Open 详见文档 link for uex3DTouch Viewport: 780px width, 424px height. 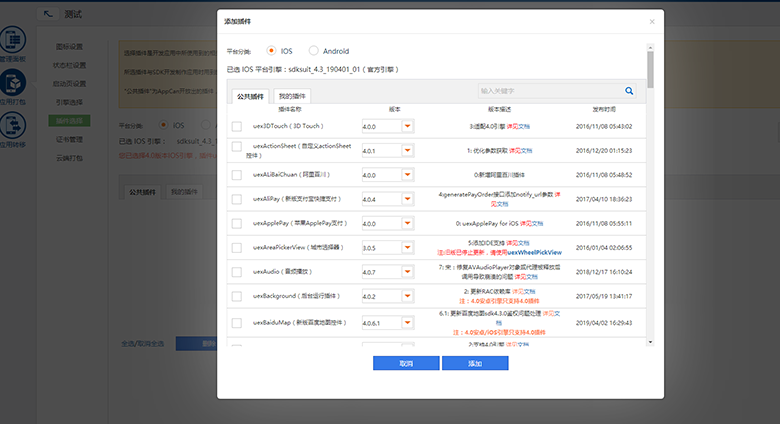pyautogui.click(x=518, y=126)
